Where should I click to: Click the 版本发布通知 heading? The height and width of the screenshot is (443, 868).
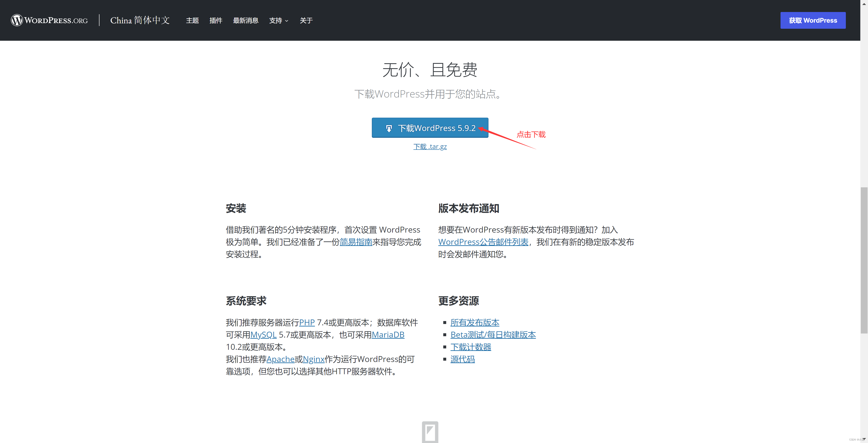469,209
